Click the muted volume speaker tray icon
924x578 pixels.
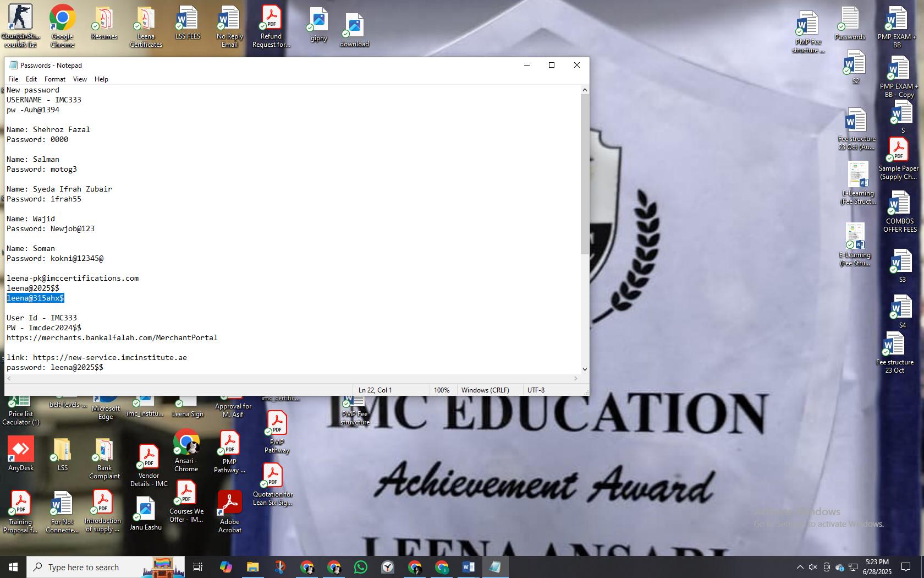pyautogui.click(x=813, y=567)
